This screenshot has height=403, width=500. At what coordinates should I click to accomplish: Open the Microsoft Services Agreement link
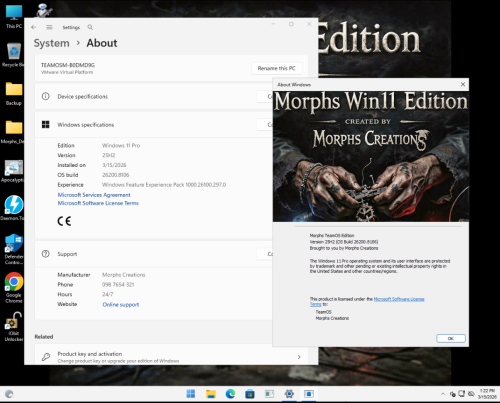coord(94,195)
